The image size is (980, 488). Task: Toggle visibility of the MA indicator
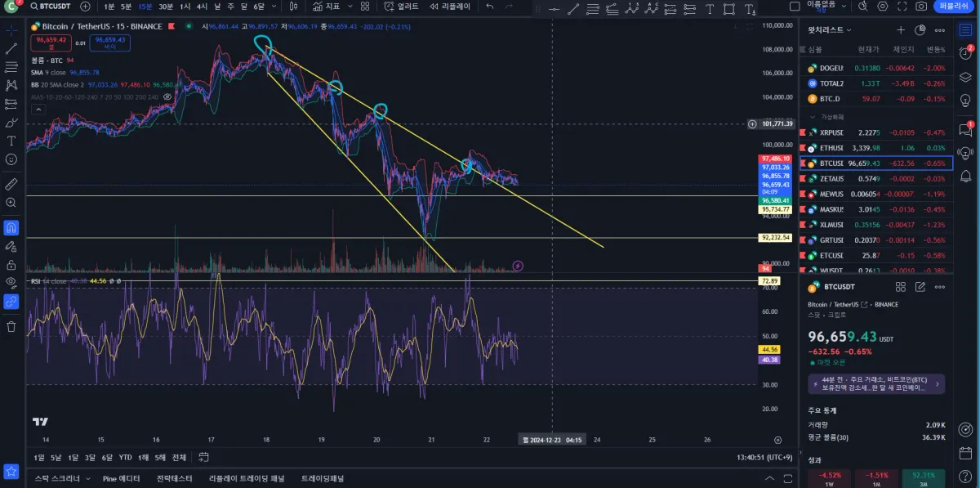coord(167,96)
